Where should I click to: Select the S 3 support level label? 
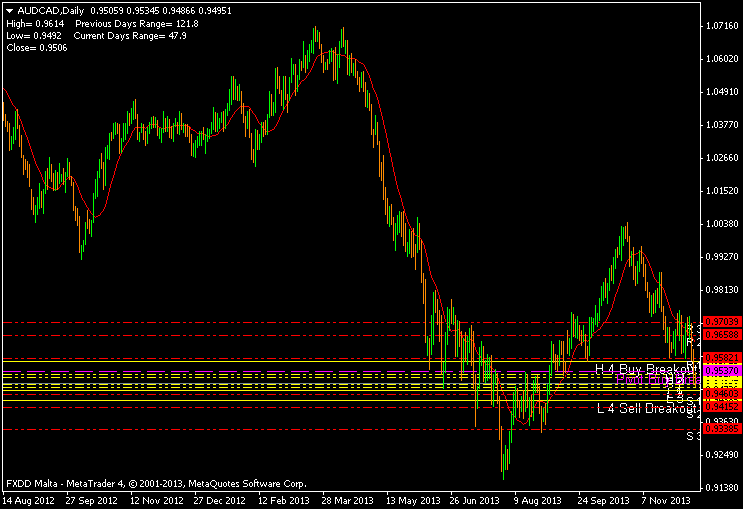coord(691,436)
